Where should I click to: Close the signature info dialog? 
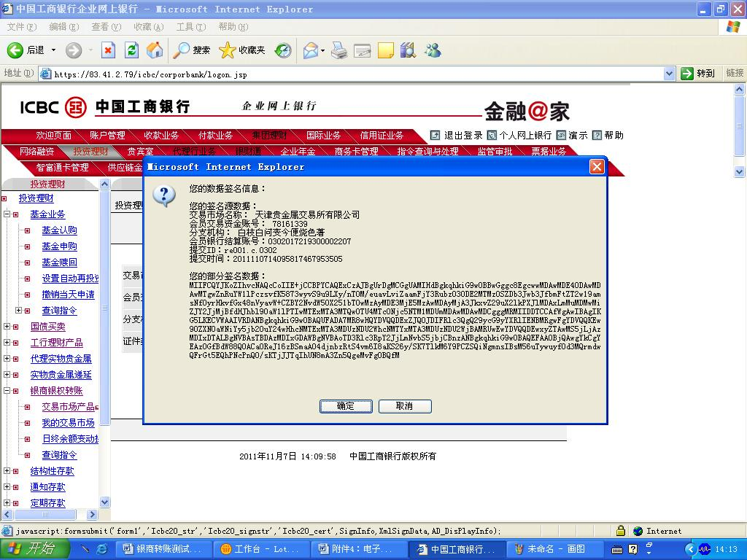[597, 167]
